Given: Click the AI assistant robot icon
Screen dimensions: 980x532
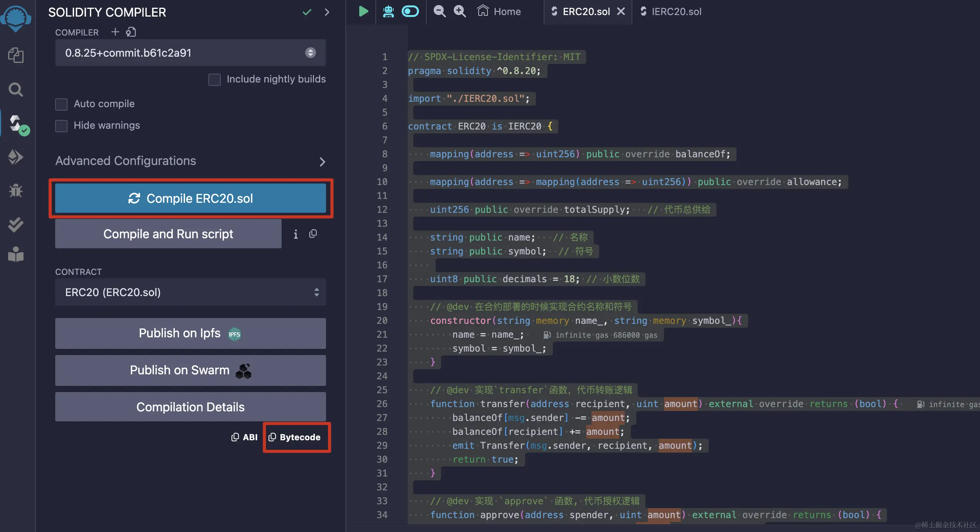Looking at the screenshot, I should tap(388, 12).
